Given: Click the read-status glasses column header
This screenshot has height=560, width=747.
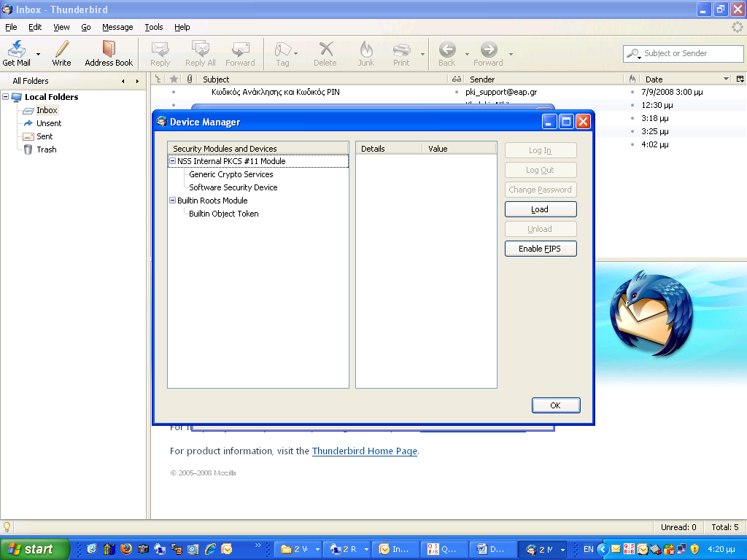Looking at the screenshot, I should (457, 79).
